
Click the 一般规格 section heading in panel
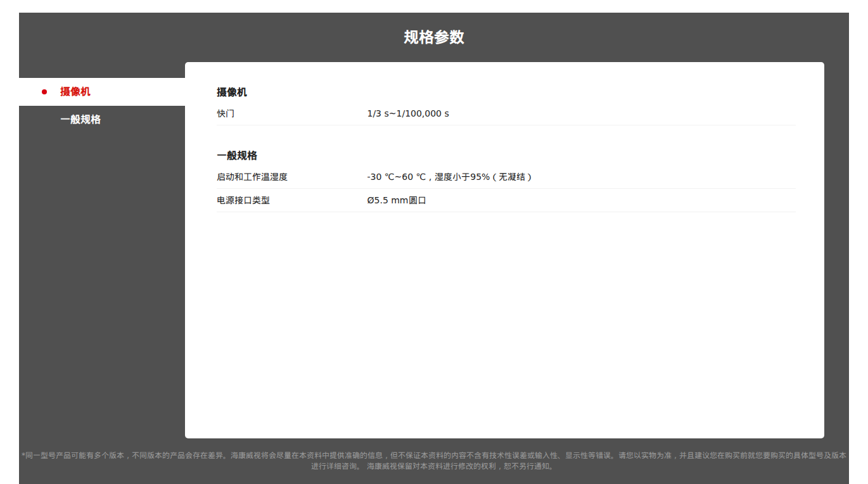[x=237, y=156]
